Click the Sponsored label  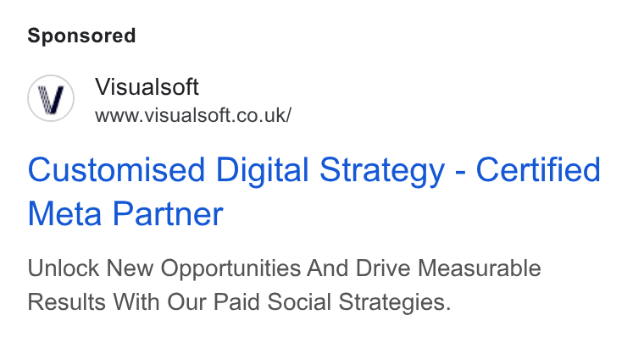click(81, 36)
